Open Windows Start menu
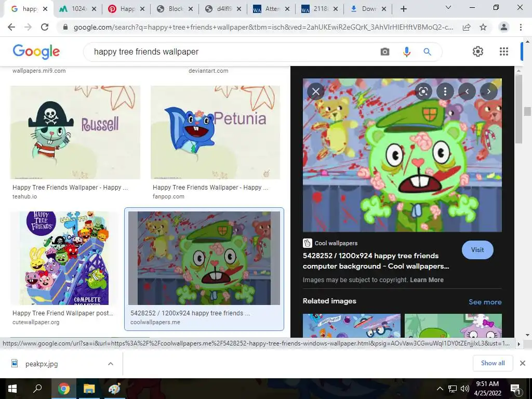The height and width of the screenshot is (399, 532). click(12, 389)
